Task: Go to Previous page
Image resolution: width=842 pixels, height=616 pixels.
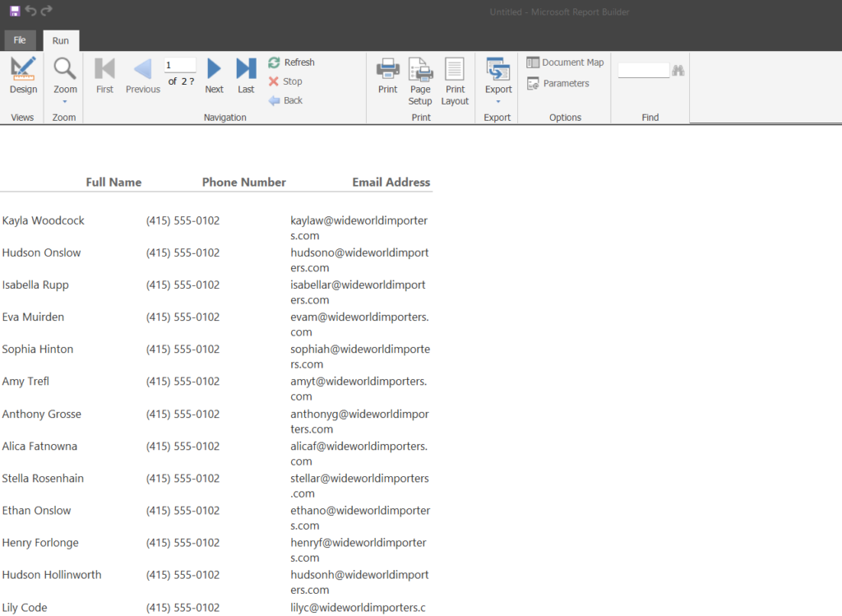Action: (x=143, y=75)
